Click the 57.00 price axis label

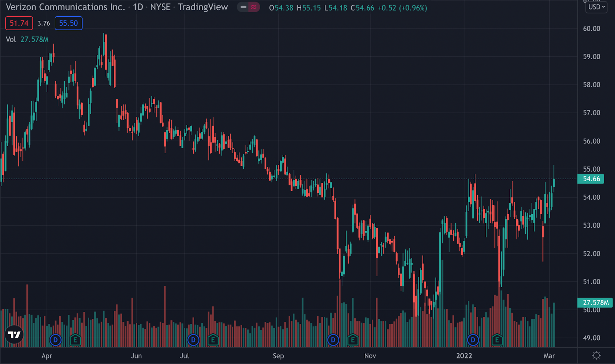592,113
